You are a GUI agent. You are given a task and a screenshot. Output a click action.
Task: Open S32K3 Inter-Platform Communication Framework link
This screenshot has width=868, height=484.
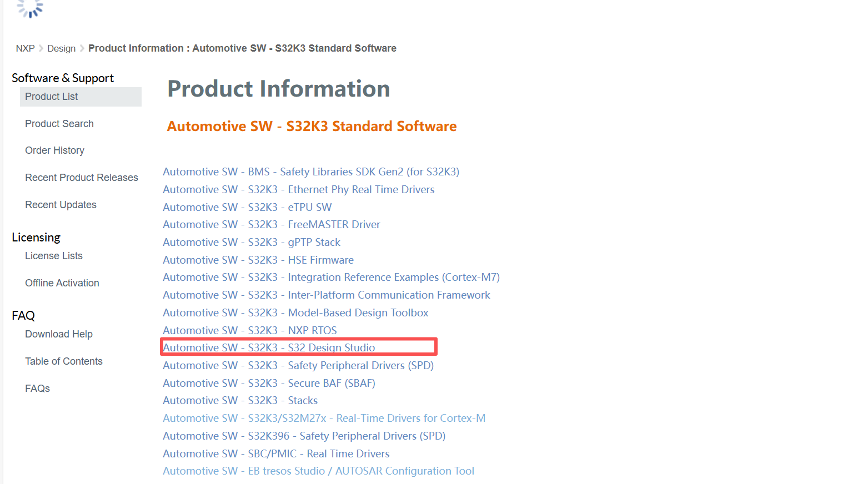(x=327, y=295)
